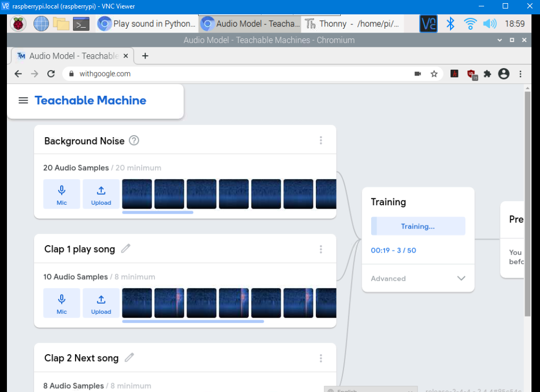The image size is (540, 392).
Task: Switch to Thonny taskbar window
Action: click(x=353, y=24)
